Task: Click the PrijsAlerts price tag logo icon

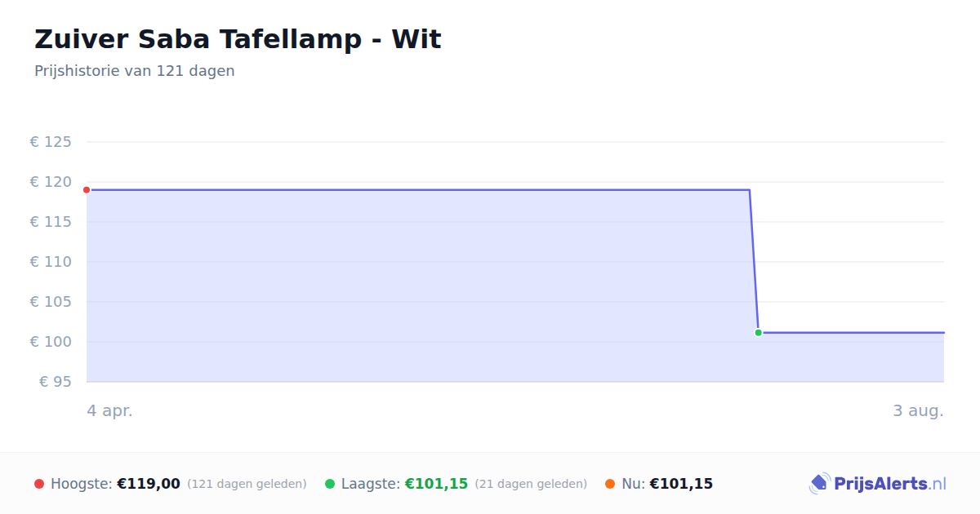Action: pyautogui.click(x=819, y=484)
